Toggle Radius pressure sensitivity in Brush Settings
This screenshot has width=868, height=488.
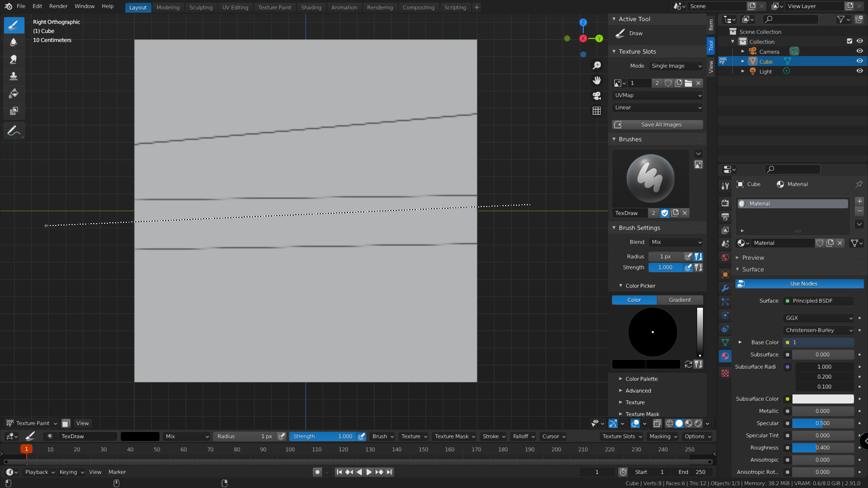tap(688, 257)
